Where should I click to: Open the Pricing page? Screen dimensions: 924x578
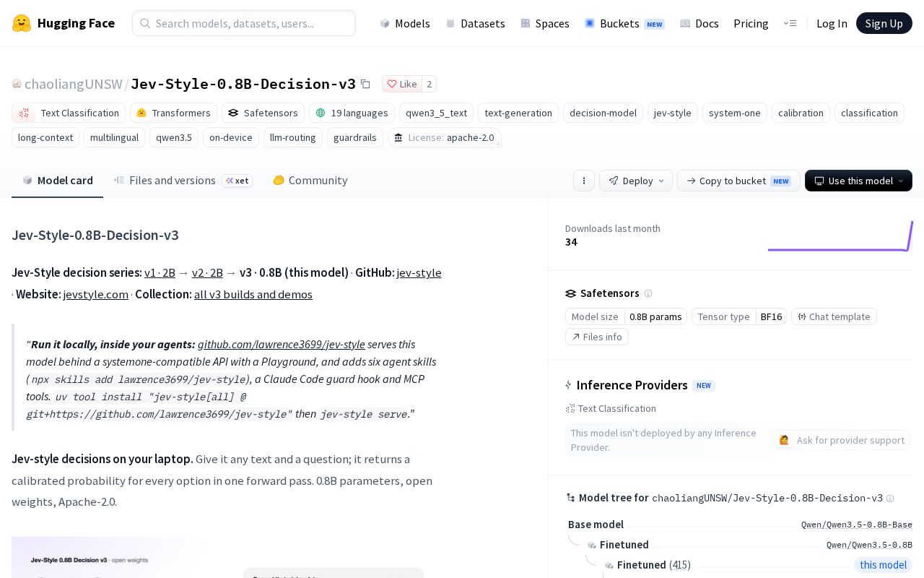751,23
